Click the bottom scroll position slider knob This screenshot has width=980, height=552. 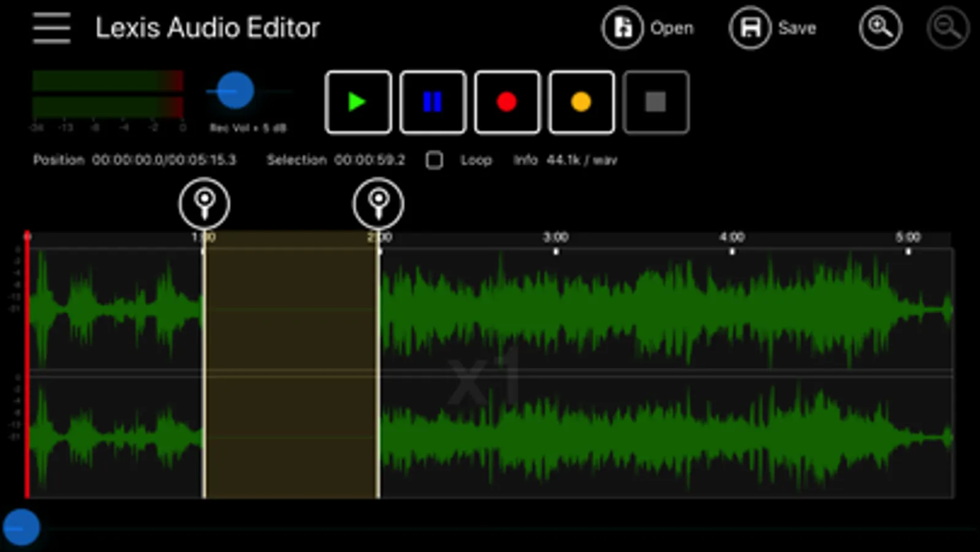[21, 527]
